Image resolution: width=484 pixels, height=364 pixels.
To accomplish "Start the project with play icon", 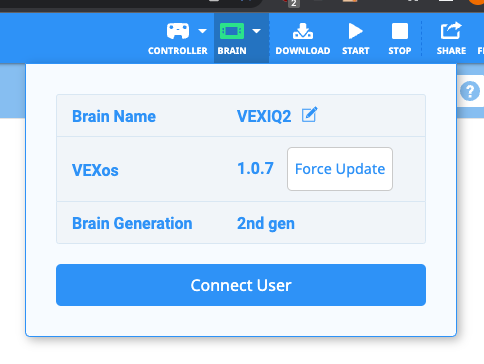I will (x=355, y=31).
